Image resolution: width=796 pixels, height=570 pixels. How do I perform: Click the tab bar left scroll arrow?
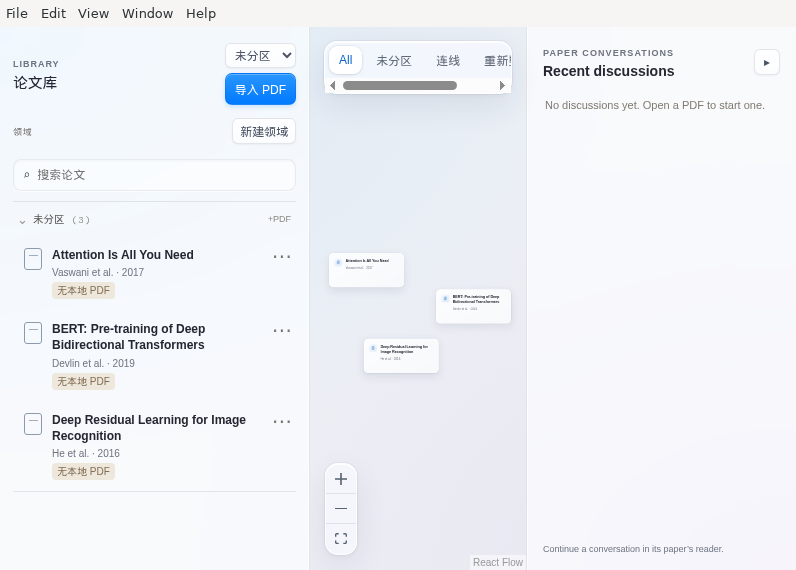click(333, 85)
